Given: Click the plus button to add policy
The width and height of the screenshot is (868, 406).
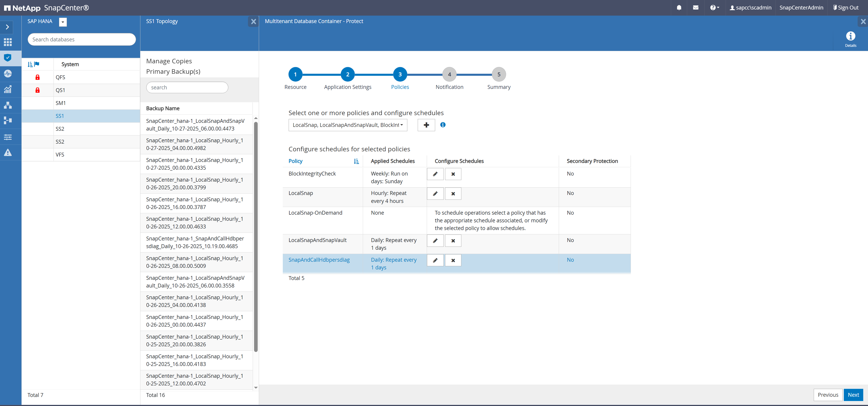Looking at the screenshot, I should [x=426, y=125].
